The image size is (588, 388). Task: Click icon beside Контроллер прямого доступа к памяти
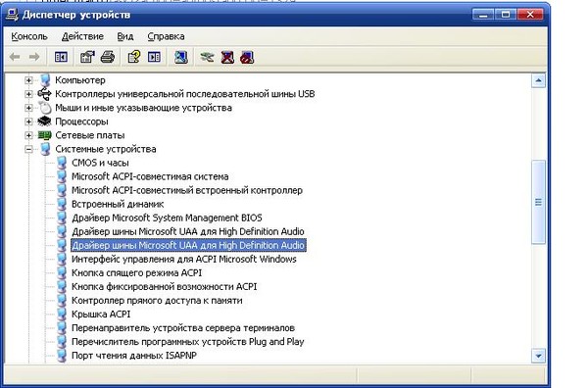point(62,300)
